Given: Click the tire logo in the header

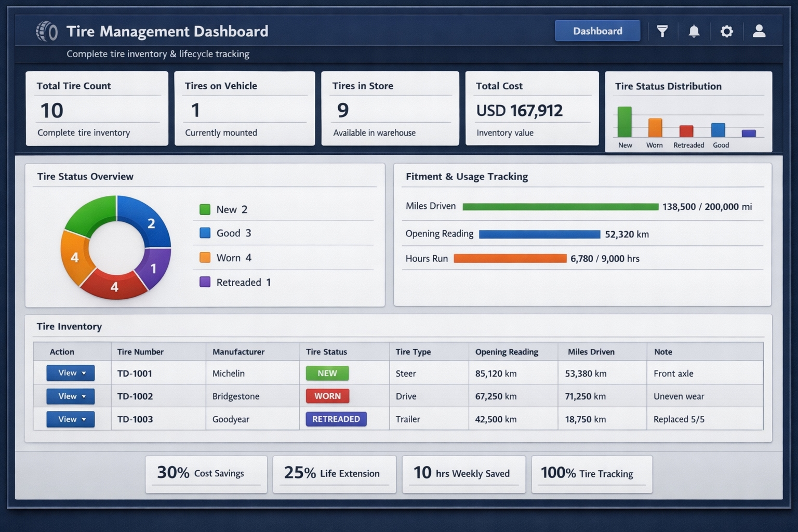Looking at the screenshot, I should pos(46,31).
